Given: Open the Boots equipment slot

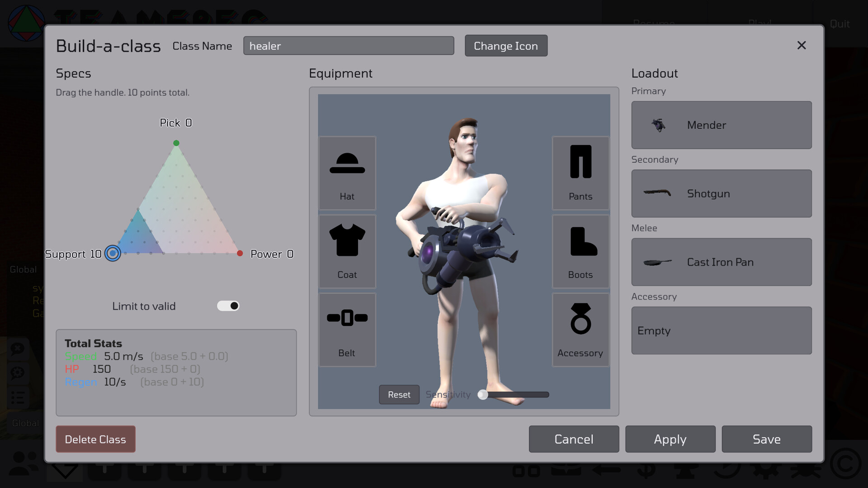Looking at the screenshot, I should coord(580,251).
